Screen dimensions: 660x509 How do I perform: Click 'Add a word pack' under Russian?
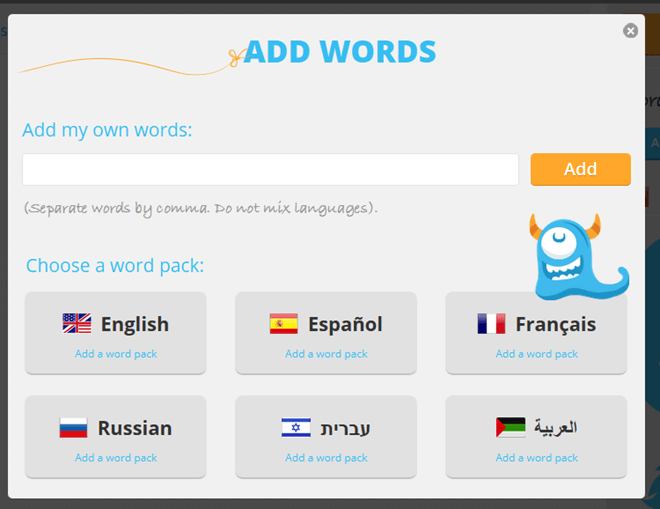[x=116, y=458]
